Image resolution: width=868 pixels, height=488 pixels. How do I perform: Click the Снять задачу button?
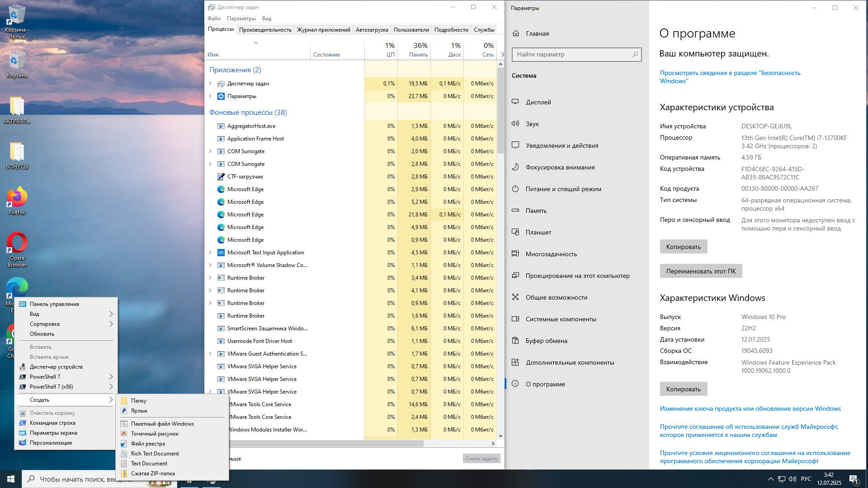click(x=481, y=459)
